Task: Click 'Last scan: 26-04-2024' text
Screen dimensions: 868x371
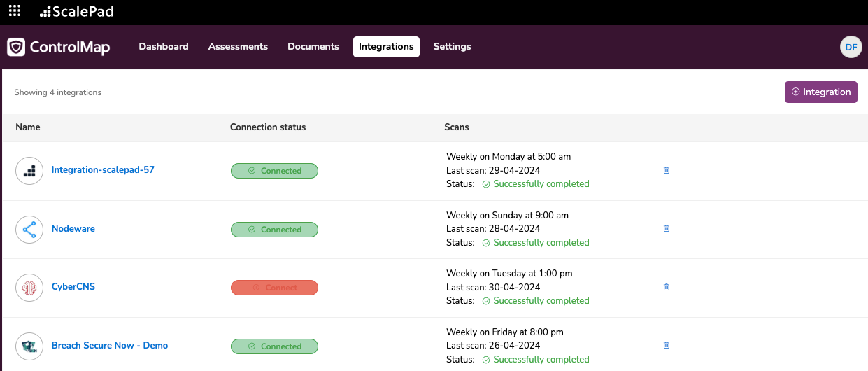Action: click(493, 346)
